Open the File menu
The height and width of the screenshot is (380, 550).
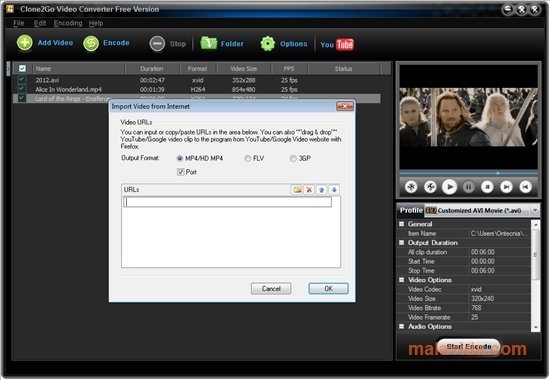pyautogui.click(x=19, y=23)
